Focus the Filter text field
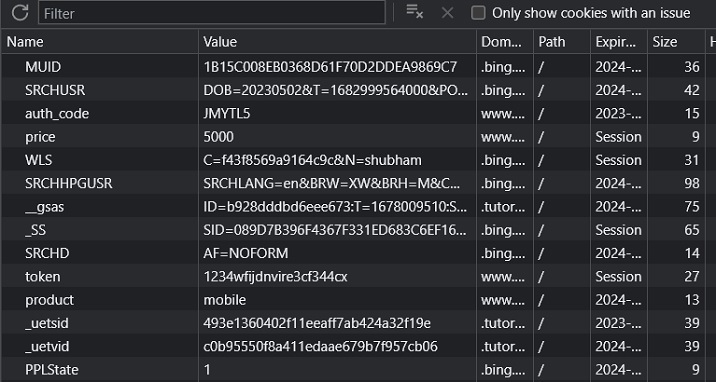 212,13
